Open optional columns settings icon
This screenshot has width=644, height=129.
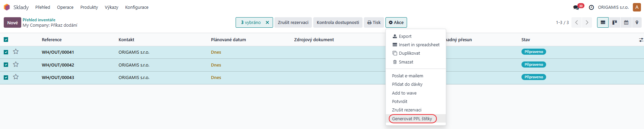641,40
